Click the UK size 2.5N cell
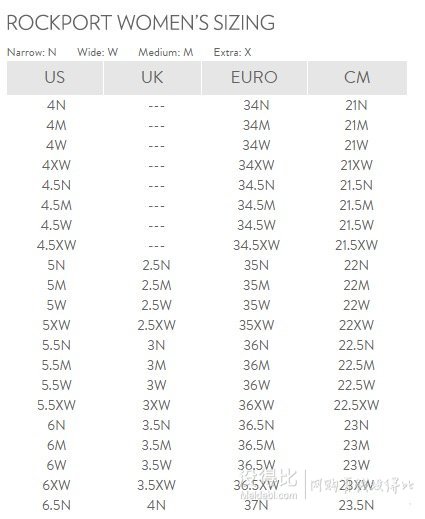 pyautogui.click(x=156, y=265)
